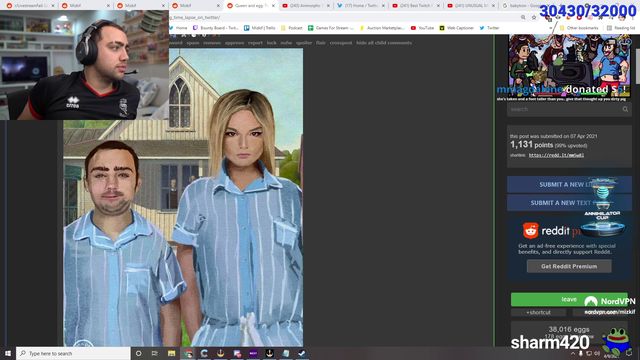This screenshot has height=360, width=640.
Task: Click the Get Reddit Premium button
Action: (x=569, y=266)
